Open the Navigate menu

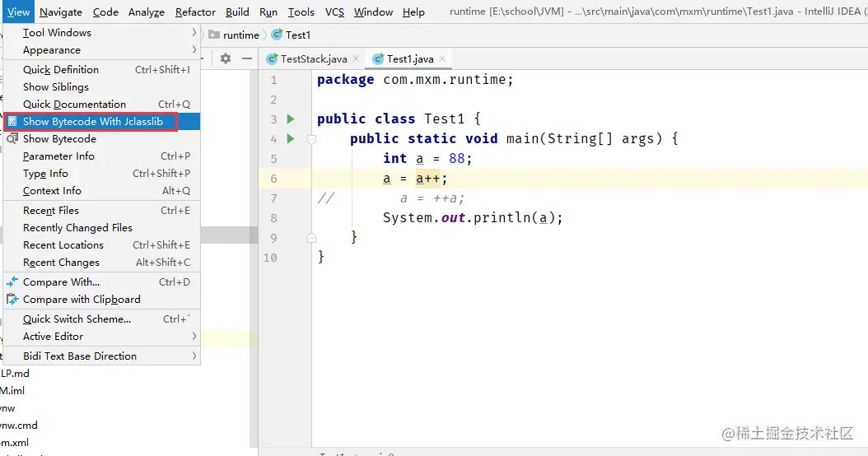61,12
